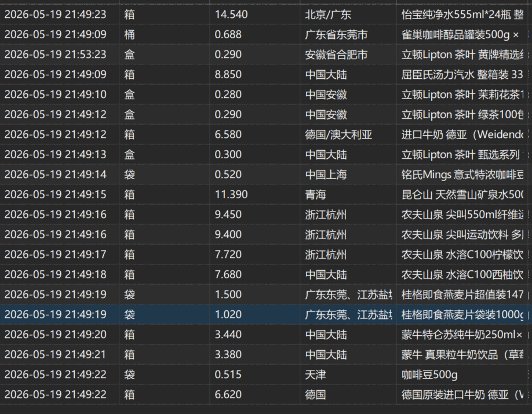Select product 铭氏Mings 意式特浓咖啡豆

tap(462, 175)
